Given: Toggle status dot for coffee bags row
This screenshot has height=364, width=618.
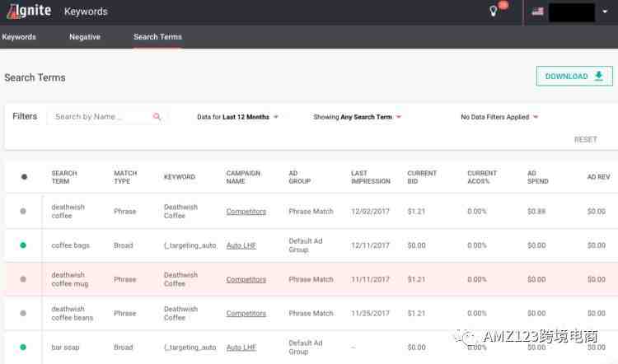Looking at the screenshot, I should [23, 245].
